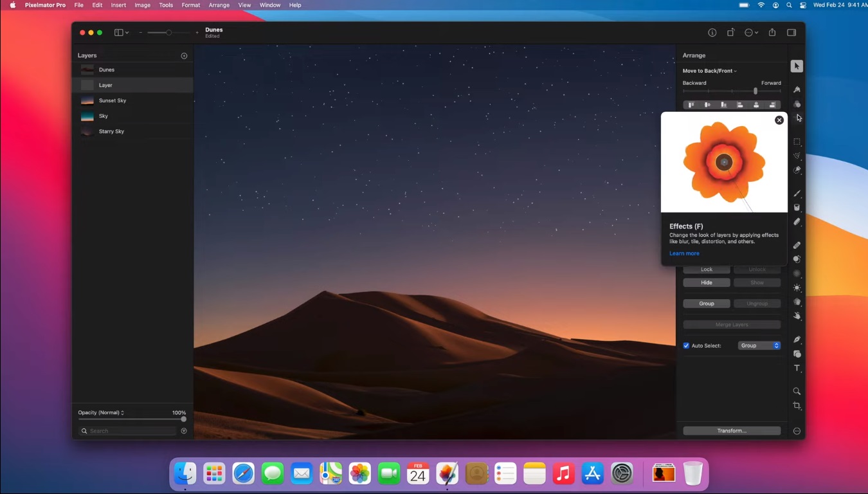Screen dimensions: 868x494
Task: Open the Opacity (Normal) blend mode dropdown
Action: point(101,412)
